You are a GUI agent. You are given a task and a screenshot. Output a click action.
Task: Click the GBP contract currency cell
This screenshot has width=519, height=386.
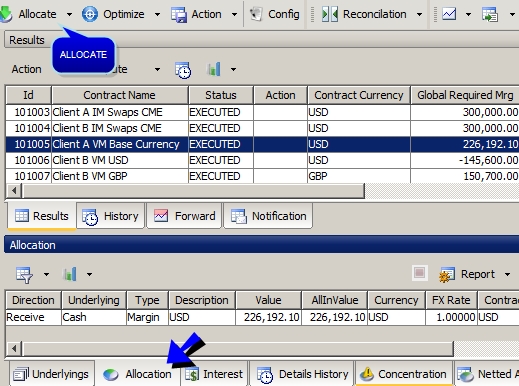coord(359,176)
